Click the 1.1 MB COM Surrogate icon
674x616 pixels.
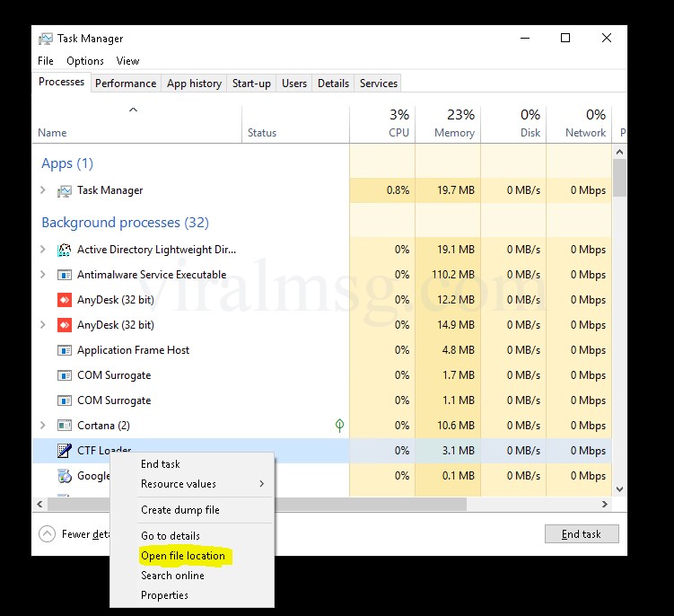pyautogui.click(x=65, y=400)
